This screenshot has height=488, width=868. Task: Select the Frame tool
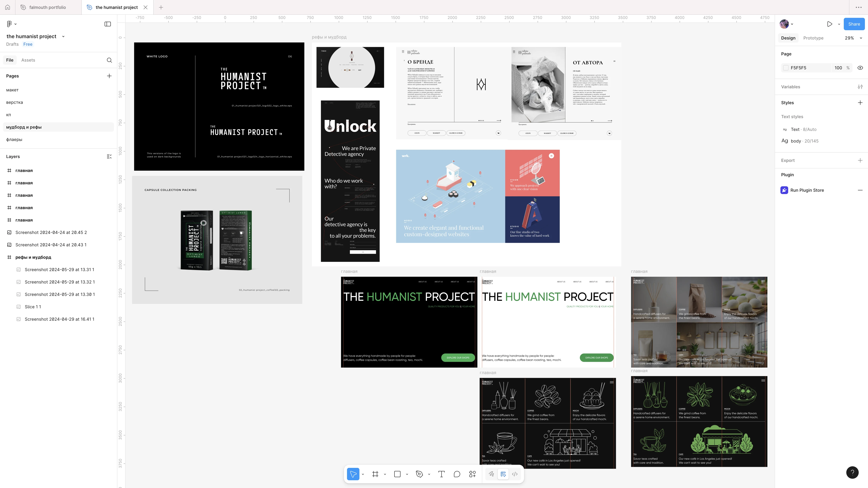pos(375,474)
